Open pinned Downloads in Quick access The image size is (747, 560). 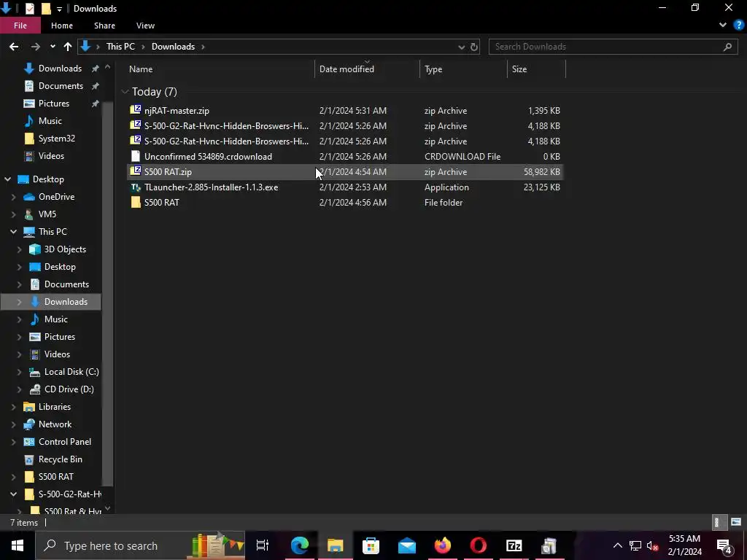point(60,69)
